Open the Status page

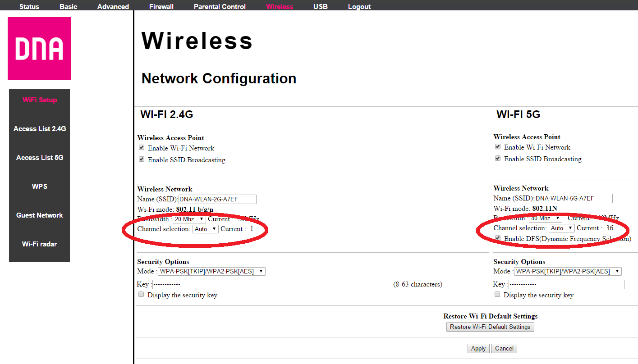29,7
